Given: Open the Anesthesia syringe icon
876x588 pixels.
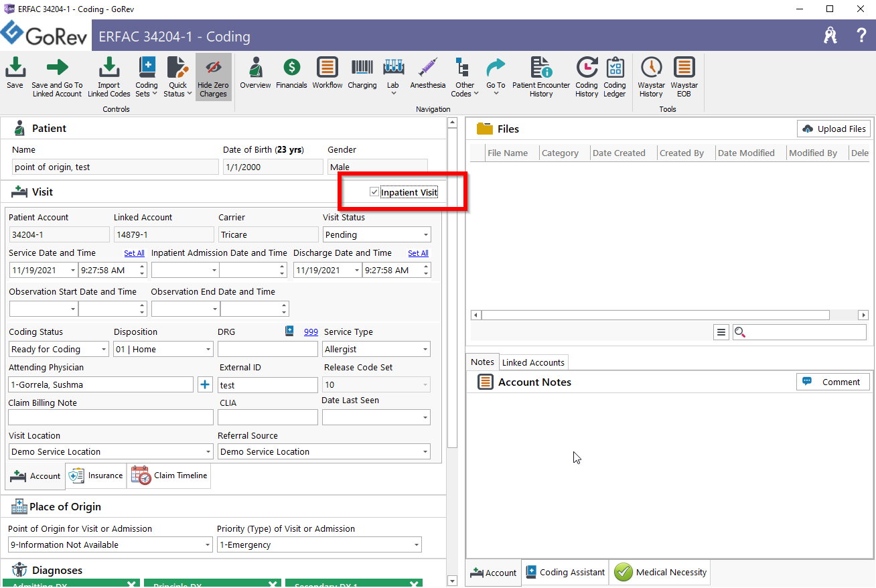Looking at the screenshot, I should point(428,68).
